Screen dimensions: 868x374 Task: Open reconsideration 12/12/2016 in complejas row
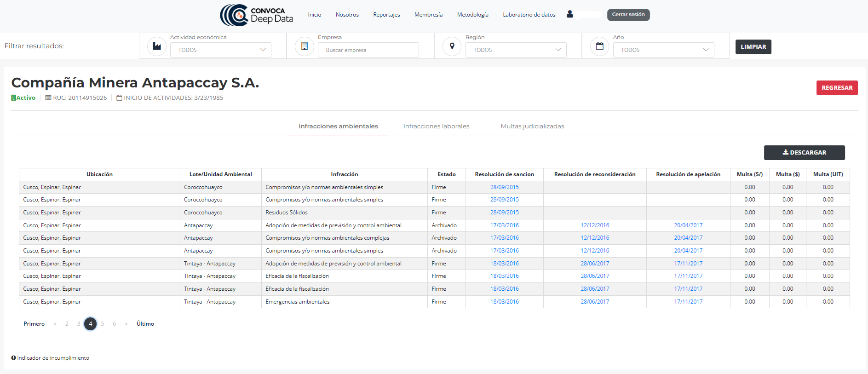coord(595,238)
